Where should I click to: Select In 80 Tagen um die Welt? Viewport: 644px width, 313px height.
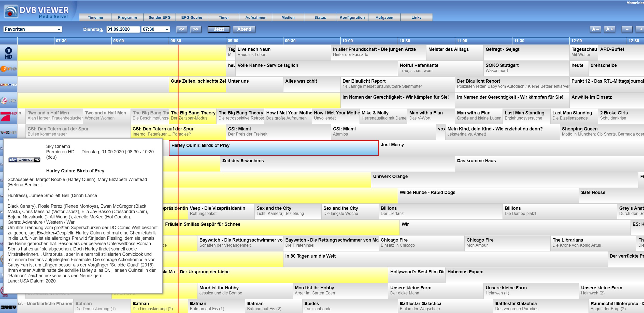445,259
